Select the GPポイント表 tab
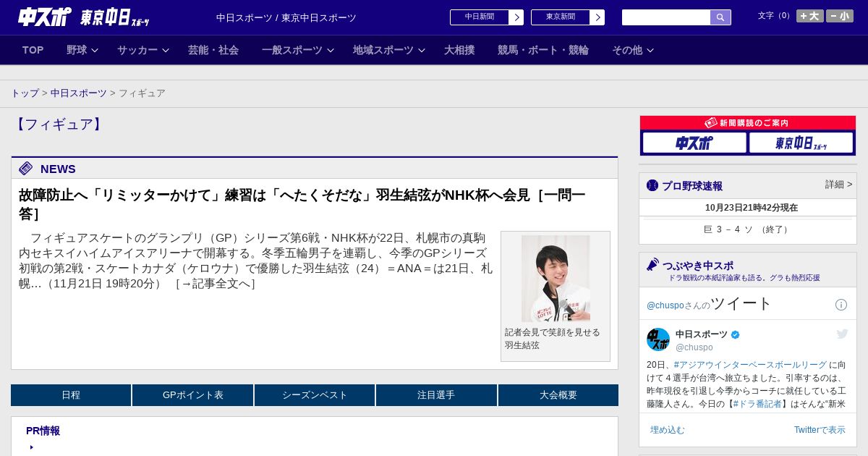The image size is (868, 456). (192, 395)
